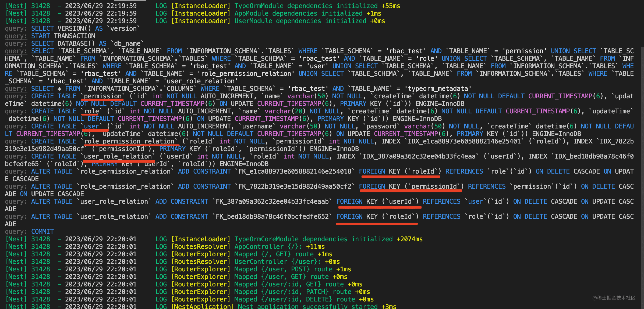Click the 'typeorm_metadata' string in query
Viewport: 644px width, 309px height.
tap(438, 89)
